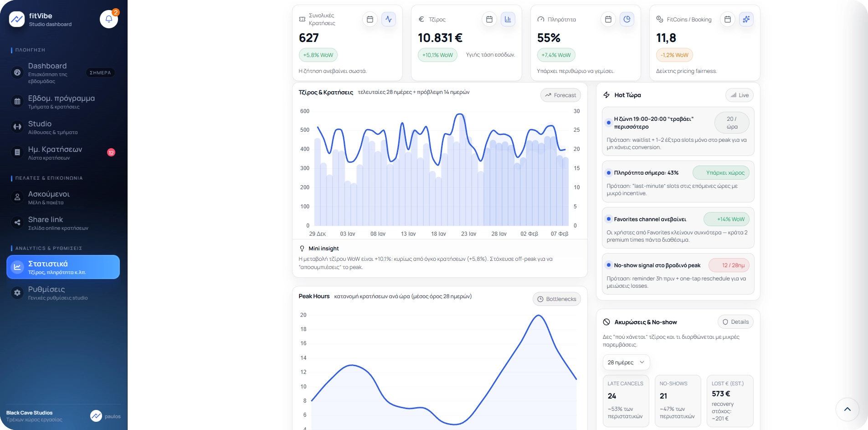The image size is (868, 430).
Task: Toggle the Forecast button on Τζίρος & Κρατήσεις chart
Action: (561, 95)
